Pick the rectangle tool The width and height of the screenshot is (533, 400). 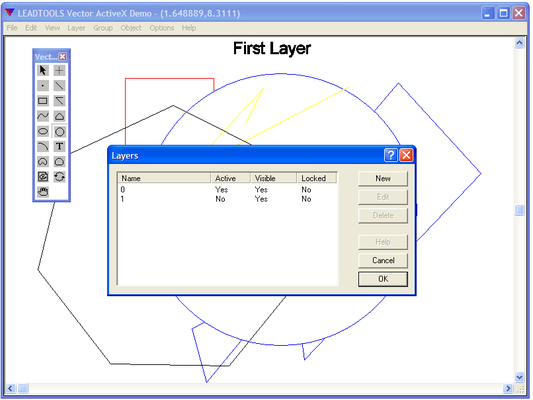click(x=43, y=101)
